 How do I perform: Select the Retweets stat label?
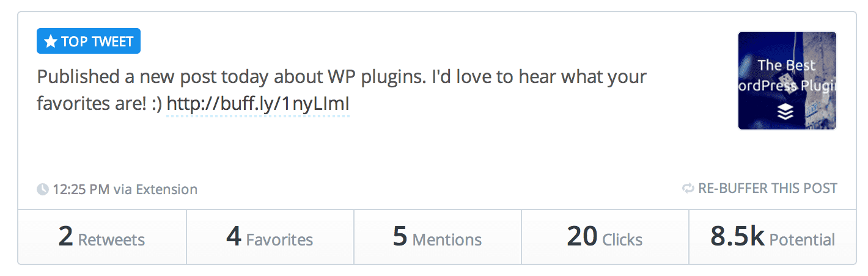coord(111,239)
